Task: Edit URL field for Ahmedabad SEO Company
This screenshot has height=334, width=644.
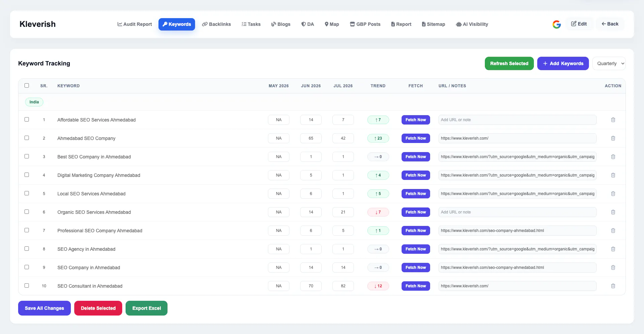Action: click(517, 138)
